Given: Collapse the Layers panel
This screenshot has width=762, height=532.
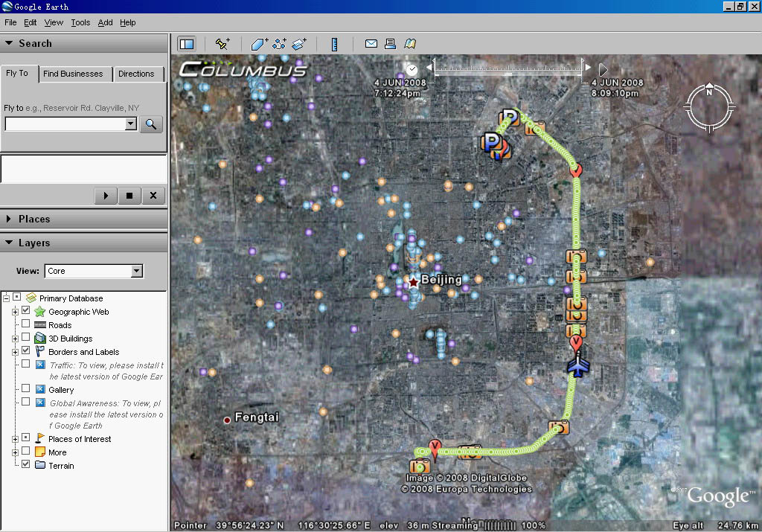Looking at the screenshot, I should click(x=9, y=242).
